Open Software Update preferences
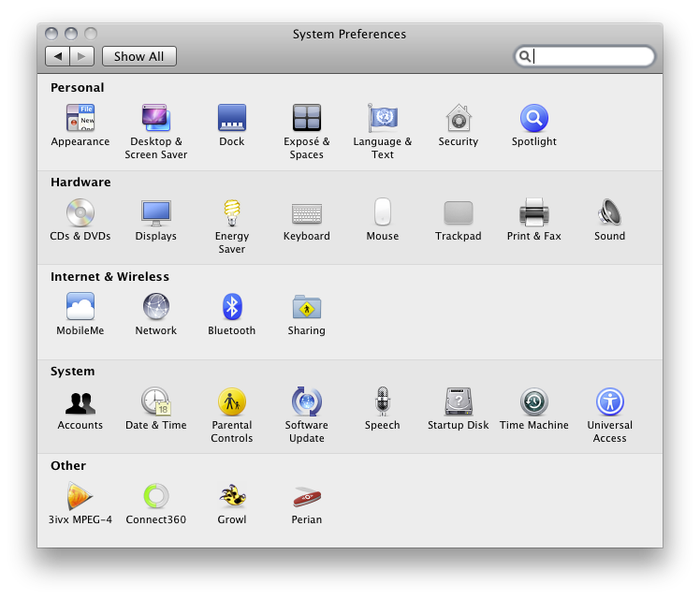Viewport: 700px width, 599px height. point(307,402)
